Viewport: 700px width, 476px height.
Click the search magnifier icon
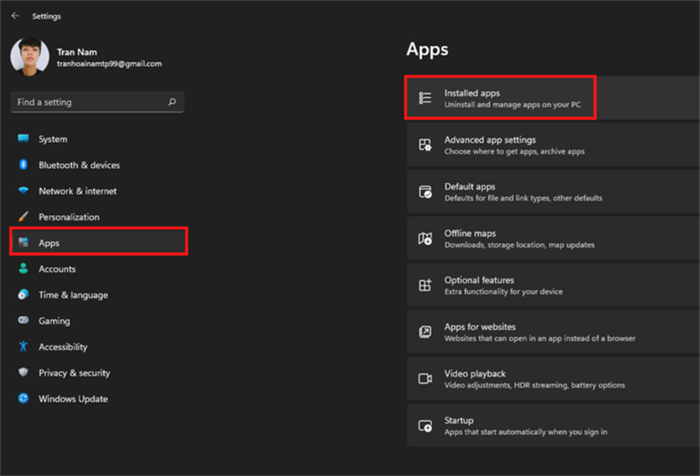172,102
